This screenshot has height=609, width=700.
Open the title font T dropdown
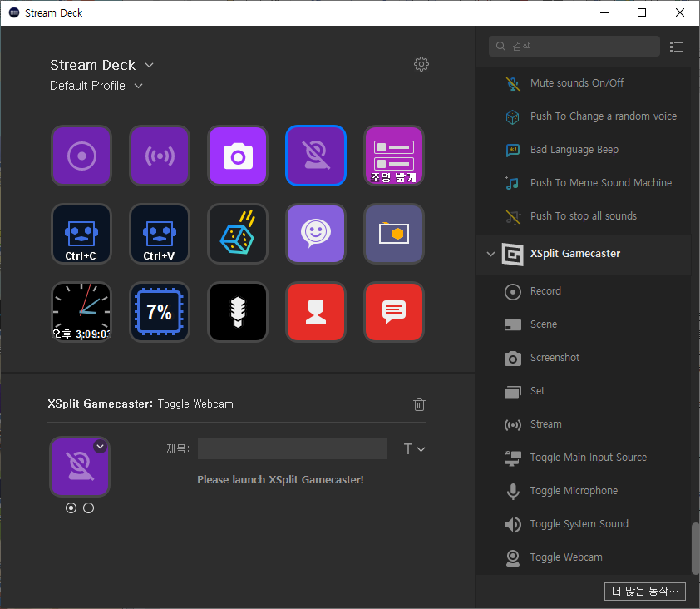(x=414, y=449)
